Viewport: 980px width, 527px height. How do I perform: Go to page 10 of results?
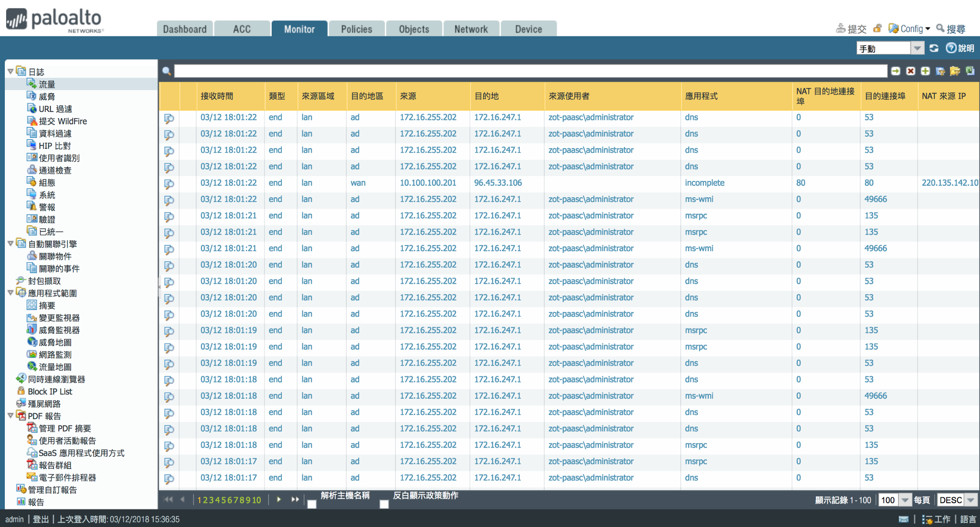point(257,500)
